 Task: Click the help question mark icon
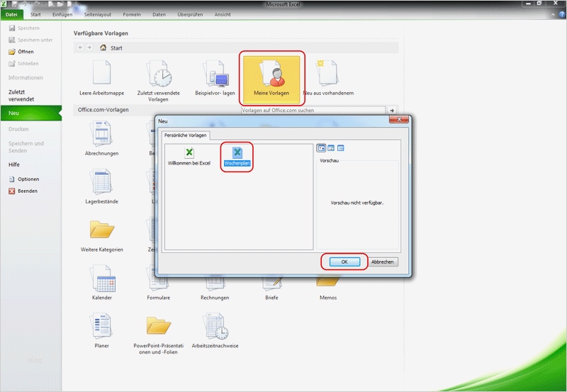coord(562,14)
